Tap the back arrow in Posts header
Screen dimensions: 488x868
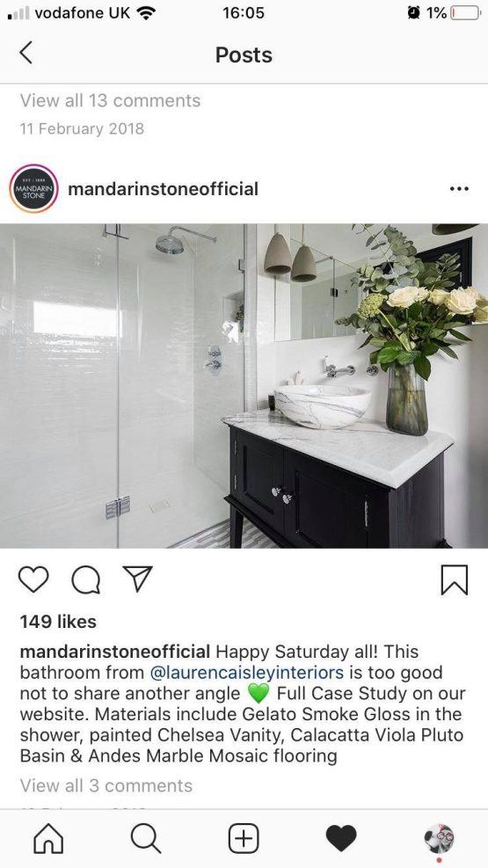tap(26, 53)
